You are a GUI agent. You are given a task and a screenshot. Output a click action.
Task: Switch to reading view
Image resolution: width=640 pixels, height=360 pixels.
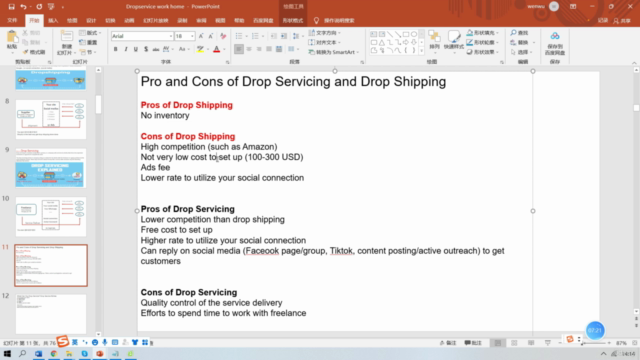(531, 343)
